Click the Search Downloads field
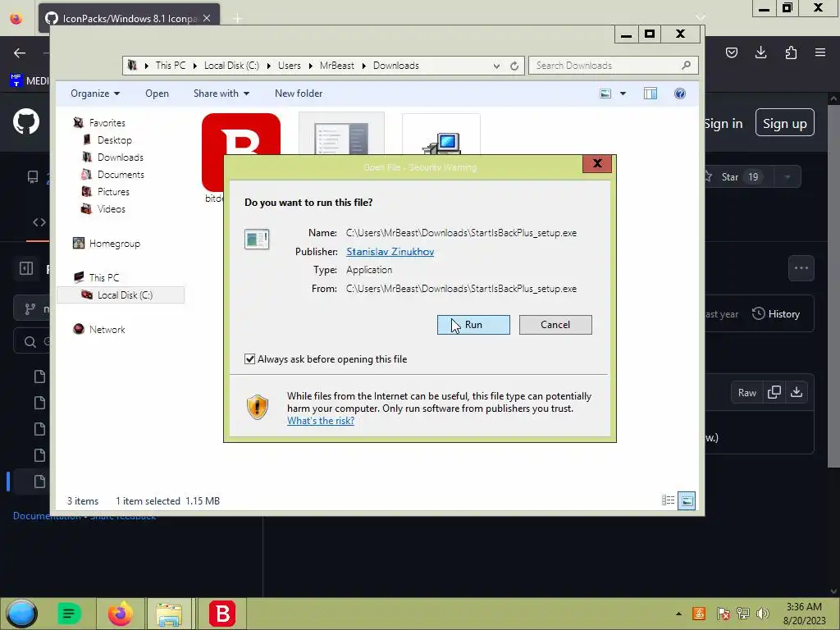Viewport: 840px width, 630px height. [614, 66]
